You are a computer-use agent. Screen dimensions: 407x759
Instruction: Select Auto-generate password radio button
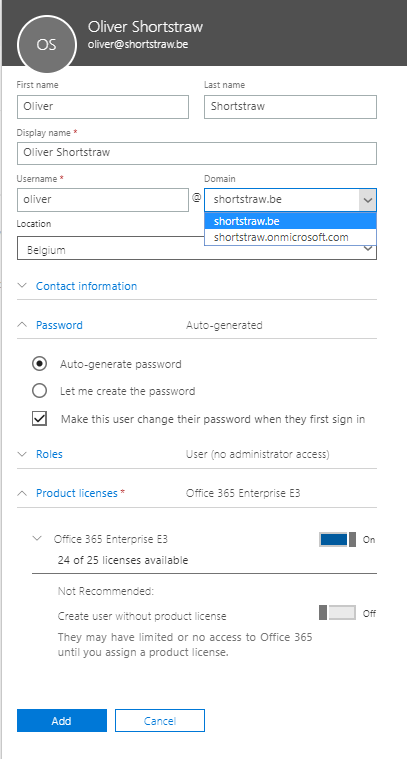click(x=39, y=364)
